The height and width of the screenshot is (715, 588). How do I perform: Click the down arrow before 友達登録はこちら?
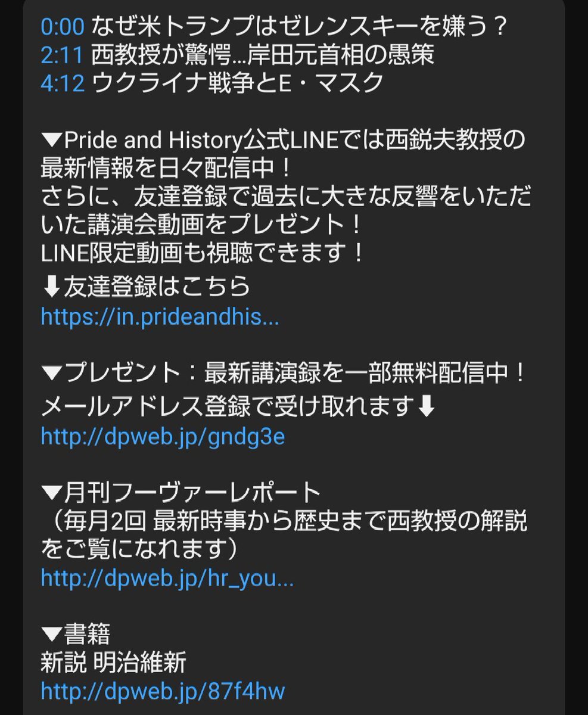pos(52,288)
